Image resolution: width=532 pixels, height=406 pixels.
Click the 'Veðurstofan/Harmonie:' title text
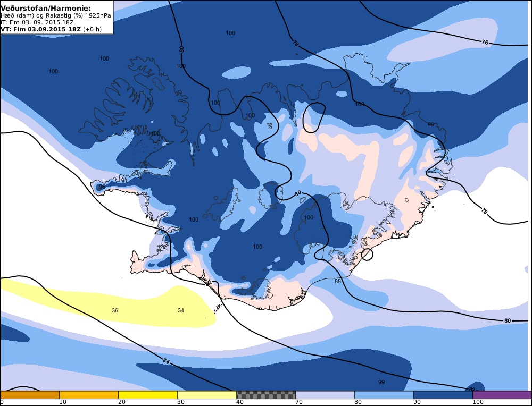46,8
